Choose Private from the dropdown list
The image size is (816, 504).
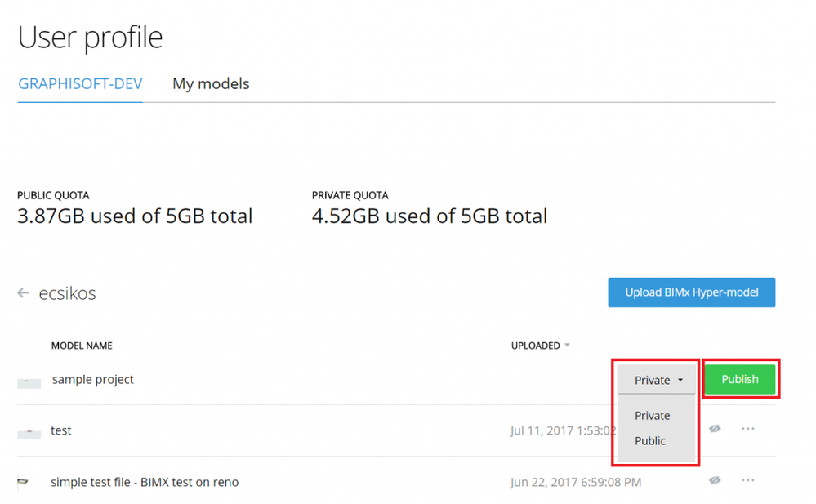tap(652, 416)
